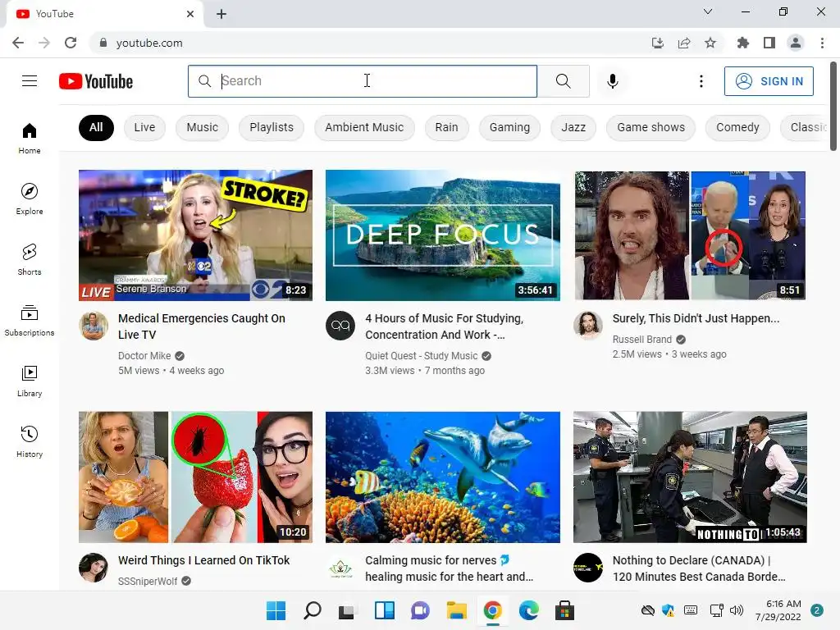Viewport: 840px width, 630px height.
Task: Start voice search with microphone icon
Action: 612,81
